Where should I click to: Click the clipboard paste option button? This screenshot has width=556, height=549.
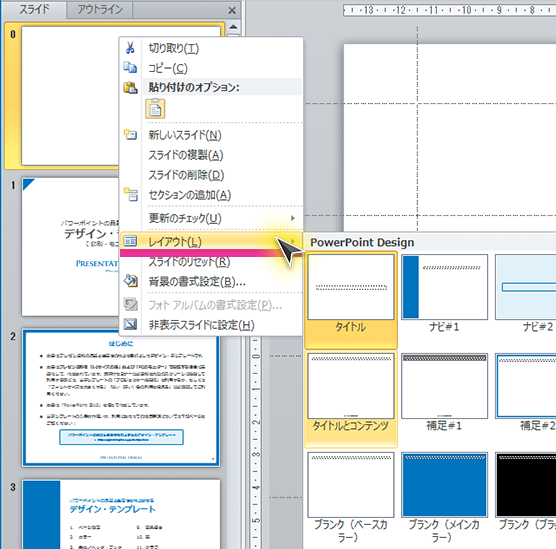coord(155,109)
